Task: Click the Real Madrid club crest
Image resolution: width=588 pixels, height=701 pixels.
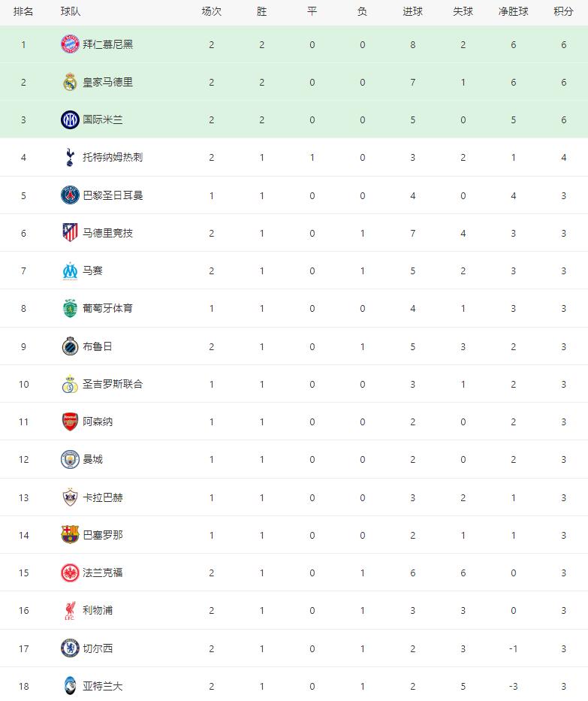Action: (70, 82)
